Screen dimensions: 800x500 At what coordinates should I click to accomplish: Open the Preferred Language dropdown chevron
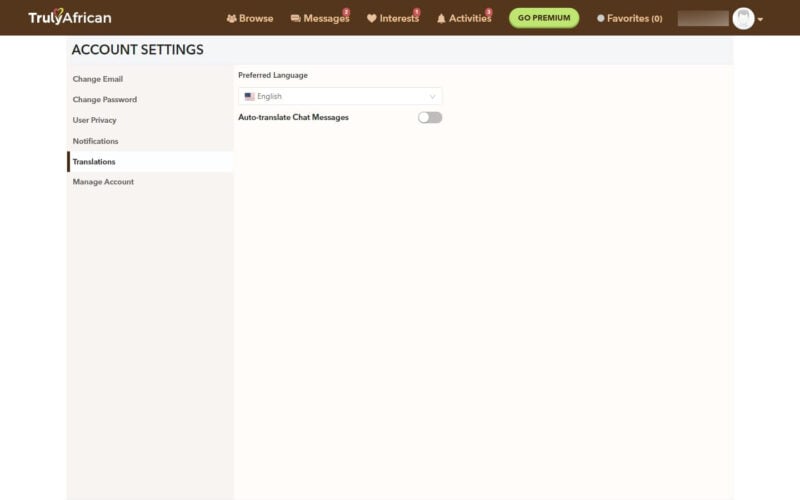click(x=432, y=96)
